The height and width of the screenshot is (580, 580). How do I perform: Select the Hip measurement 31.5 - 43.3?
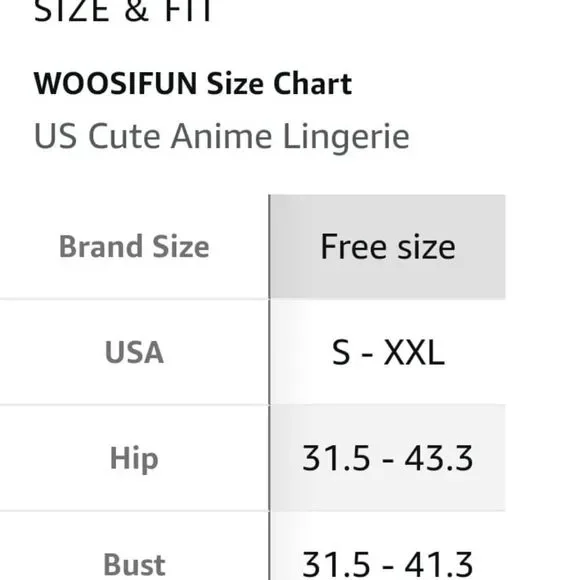[387, 458]
